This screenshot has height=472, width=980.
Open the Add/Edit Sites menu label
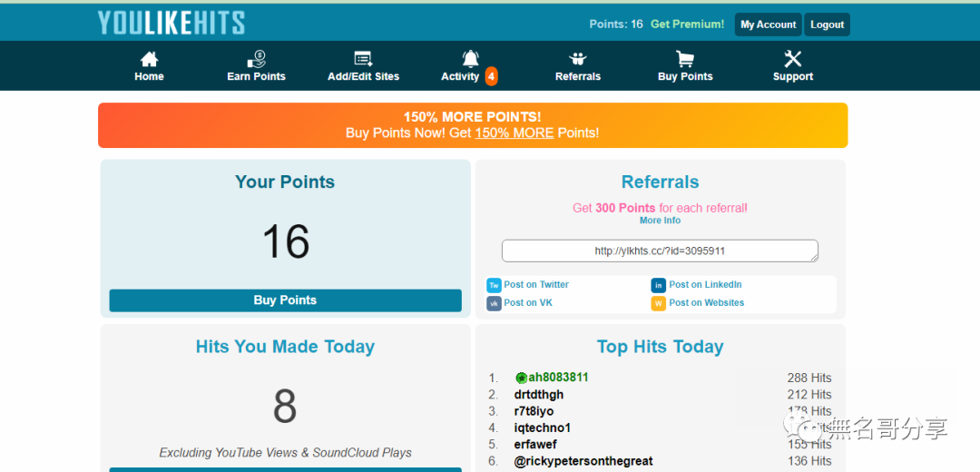(363, 76)
